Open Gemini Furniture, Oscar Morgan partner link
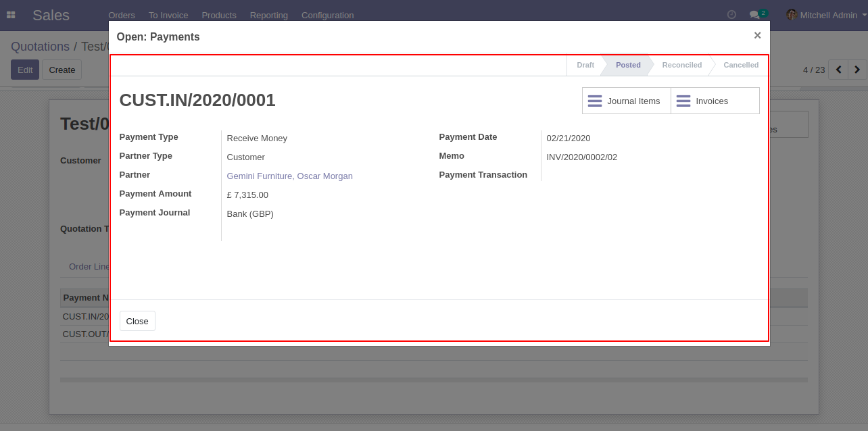 pyautogui.click(x=289, y=176)
